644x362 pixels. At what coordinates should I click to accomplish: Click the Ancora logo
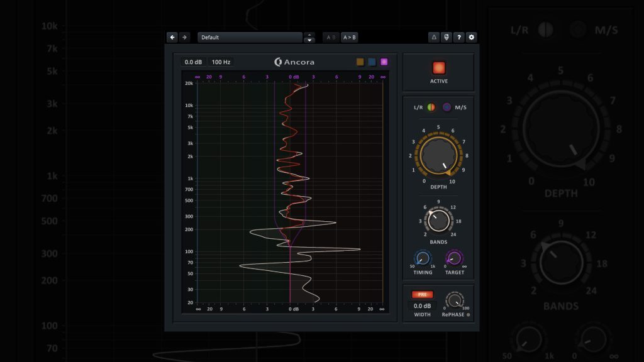click(294, 62)
